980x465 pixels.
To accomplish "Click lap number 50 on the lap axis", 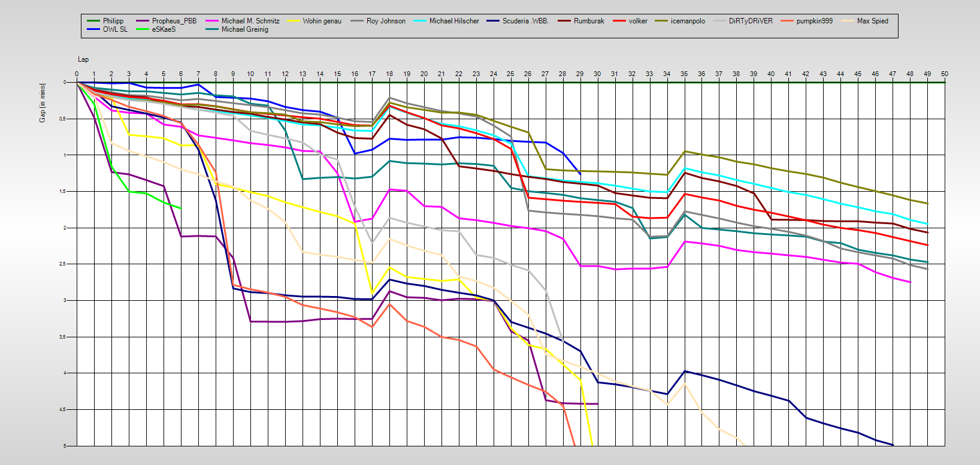I will [945, 74].
